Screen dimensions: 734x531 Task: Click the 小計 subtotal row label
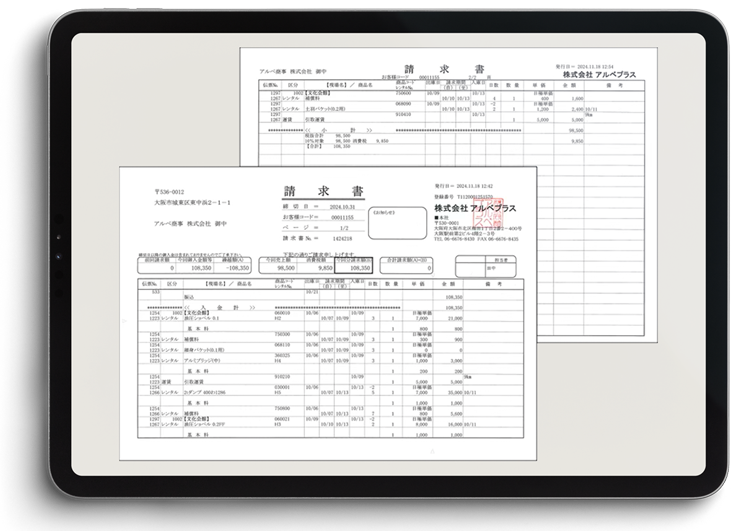[x=339, y=130]
